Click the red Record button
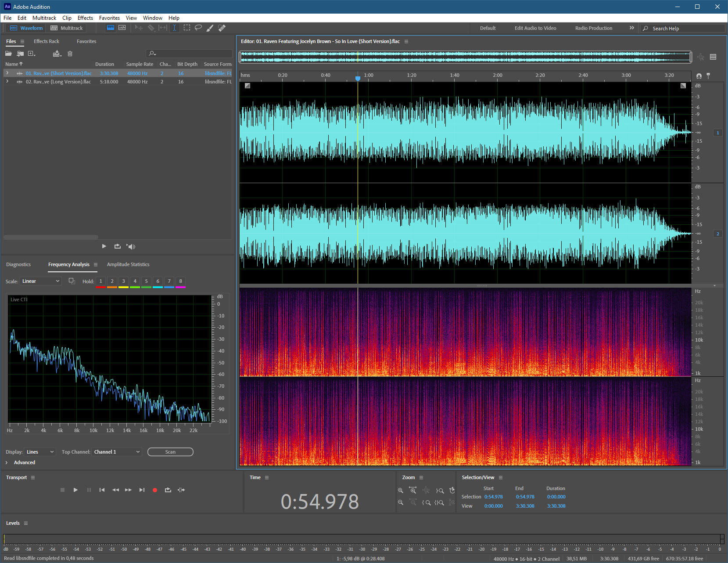This screenshot has width=728, height=563. pos(154,490)
